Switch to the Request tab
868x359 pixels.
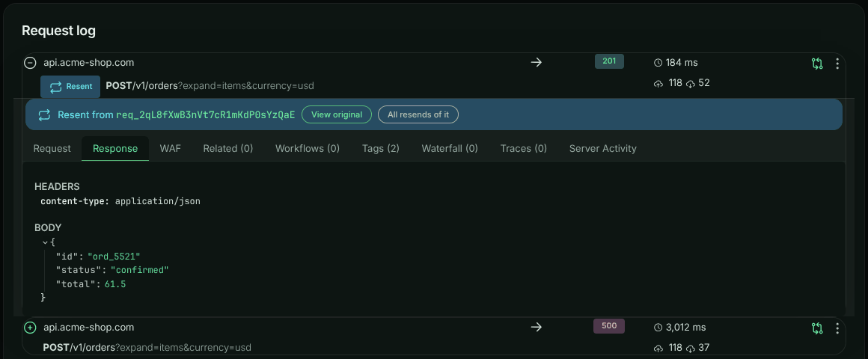tap(52, 148)
